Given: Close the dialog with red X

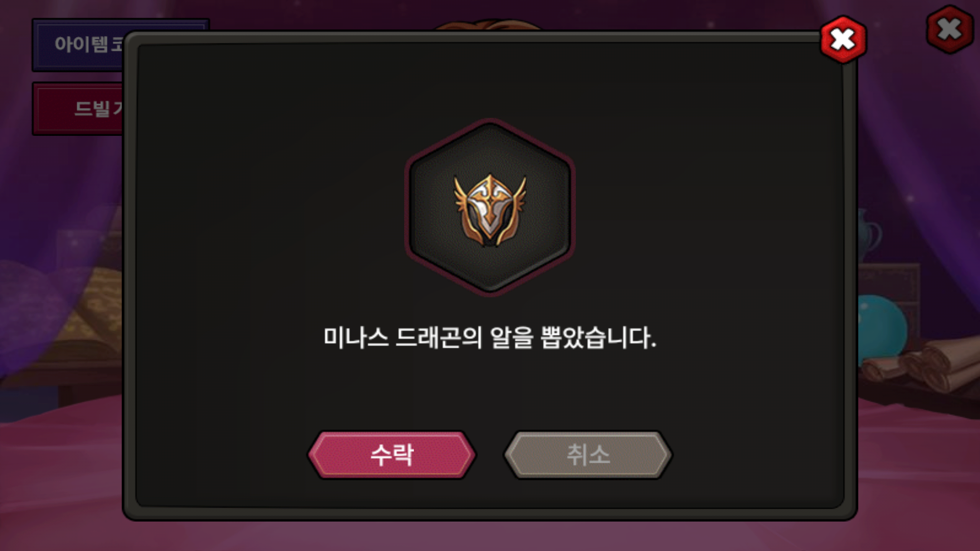Looking at the screenshot, I should coord(843,39).
